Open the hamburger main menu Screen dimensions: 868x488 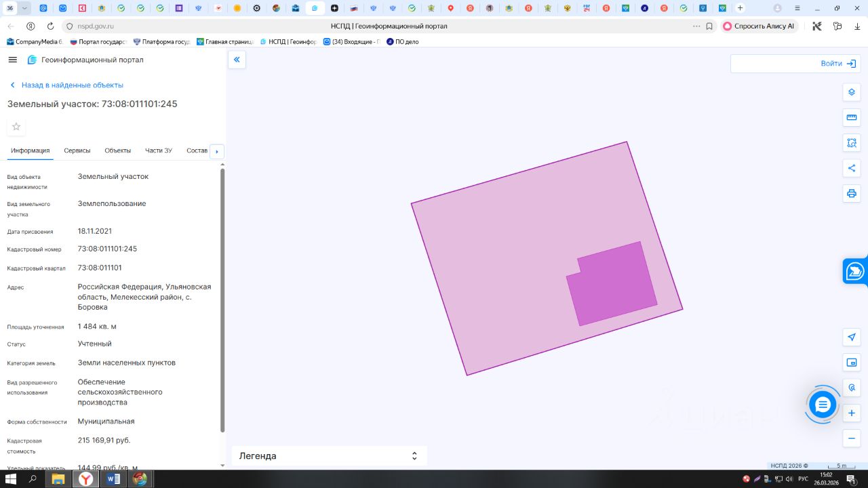coord(12,60)
